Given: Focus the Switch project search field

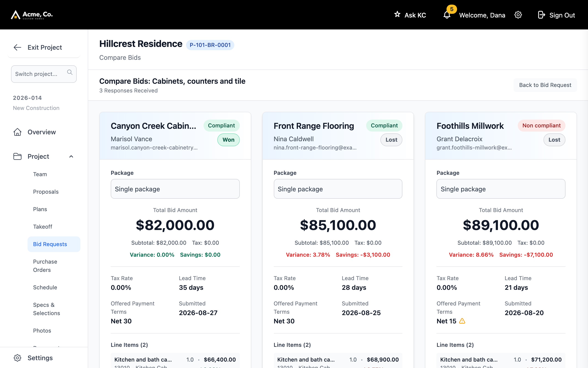Looking at the screenshot, I should pyautogui.click(x=44, y=74).
